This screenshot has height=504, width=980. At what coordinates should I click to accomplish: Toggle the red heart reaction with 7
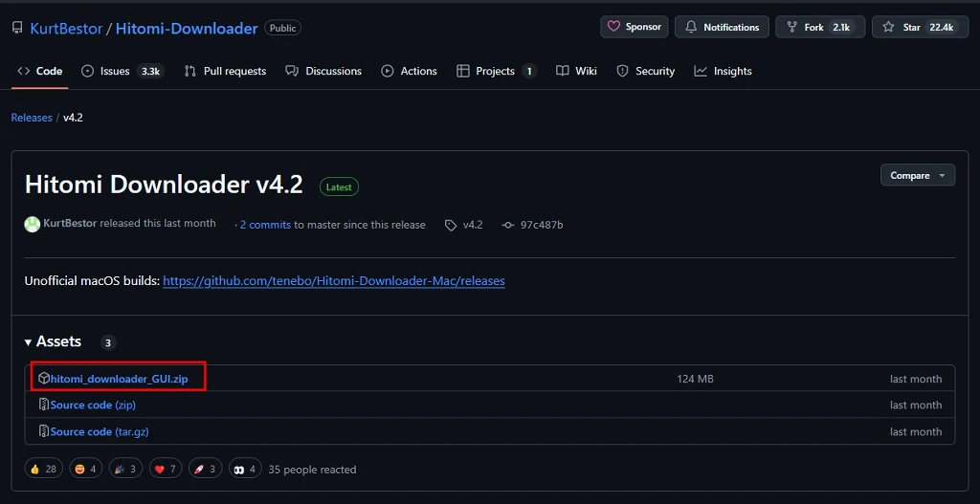(x=166, y=469)
